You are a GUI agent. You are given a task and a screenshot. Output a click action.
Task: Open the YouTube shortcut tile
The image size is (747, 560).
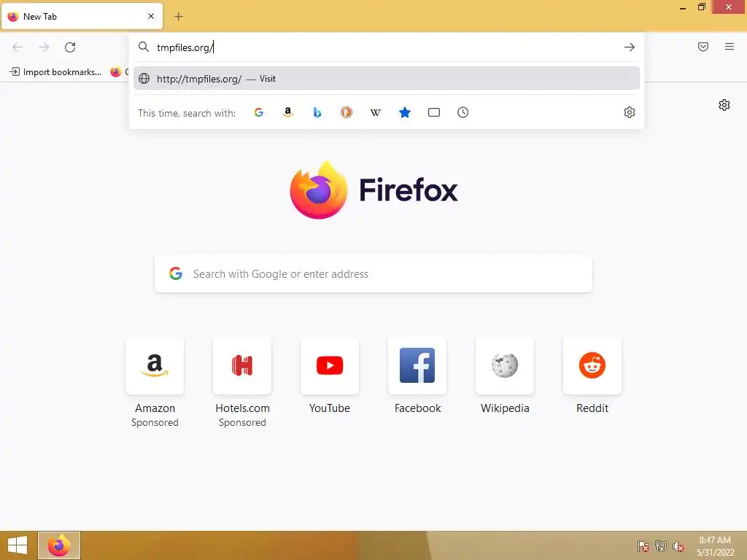[x=330, y=366]
